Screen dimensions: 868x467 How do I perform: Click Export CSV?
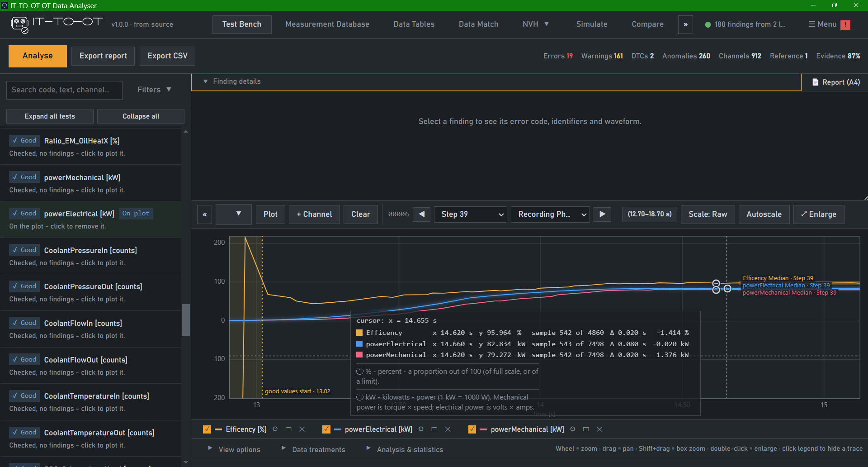pyautogui.click(x=167, y=56)
